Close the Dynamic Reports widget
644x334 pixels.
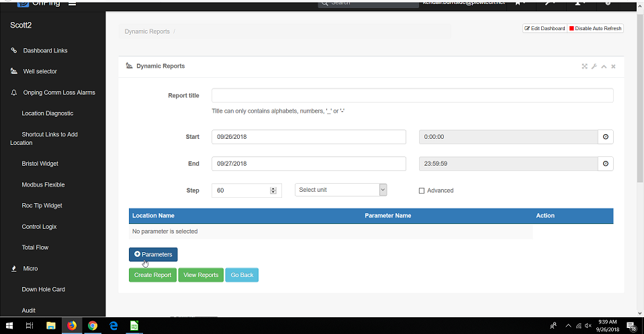[613, 66]
